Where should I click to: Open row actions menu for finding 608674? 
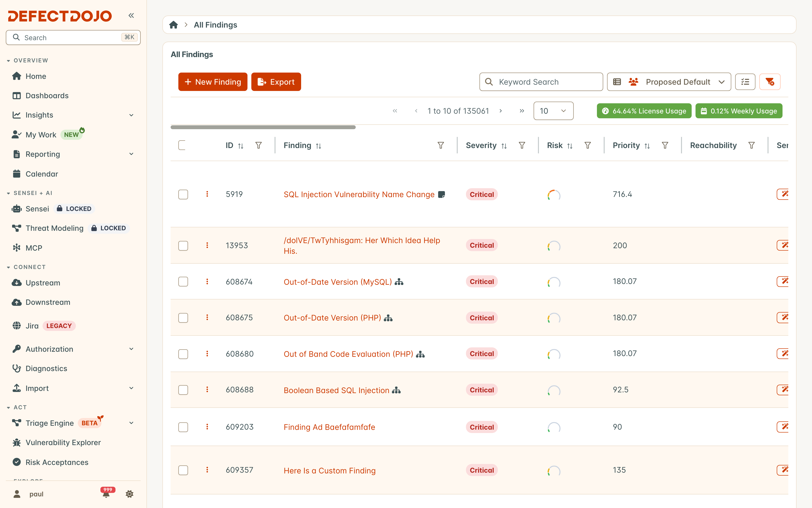point(207,281)
